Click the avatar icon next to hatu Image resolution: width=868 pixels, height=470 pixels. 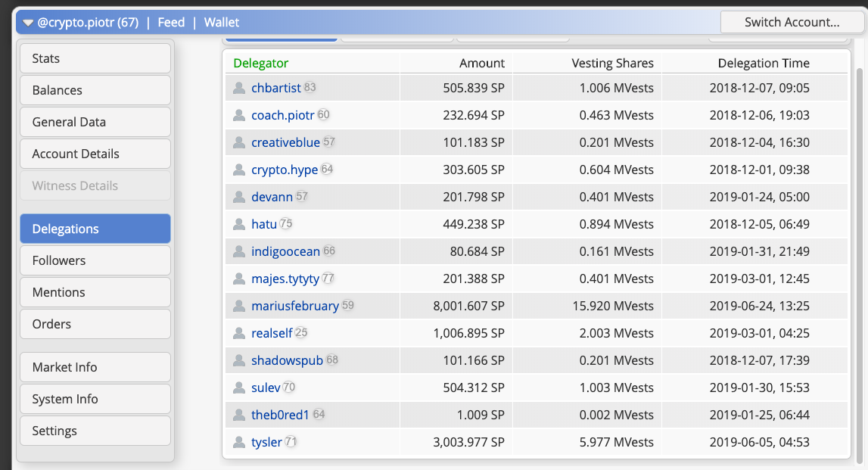tap(239, 224)
